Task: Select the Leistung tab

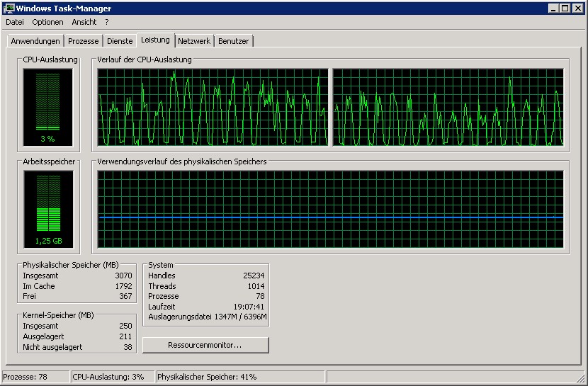Action: (156, 40)
